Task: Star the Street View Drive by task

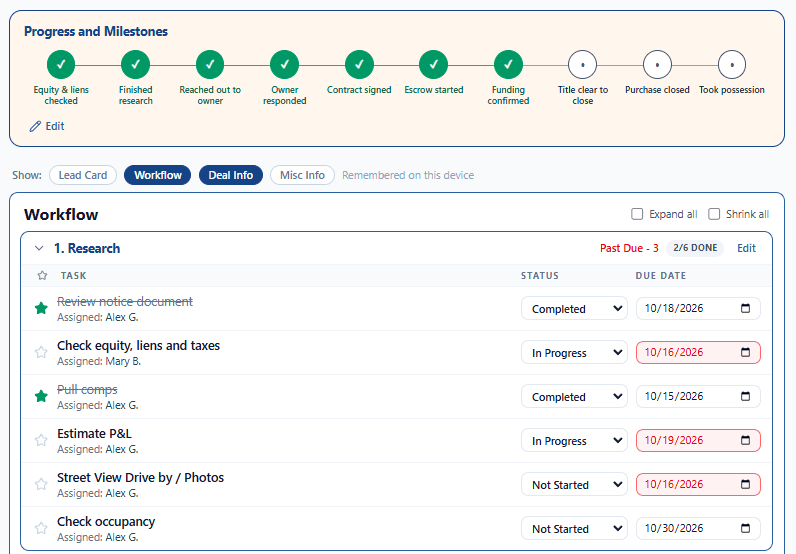Action: tap(41, 484)
